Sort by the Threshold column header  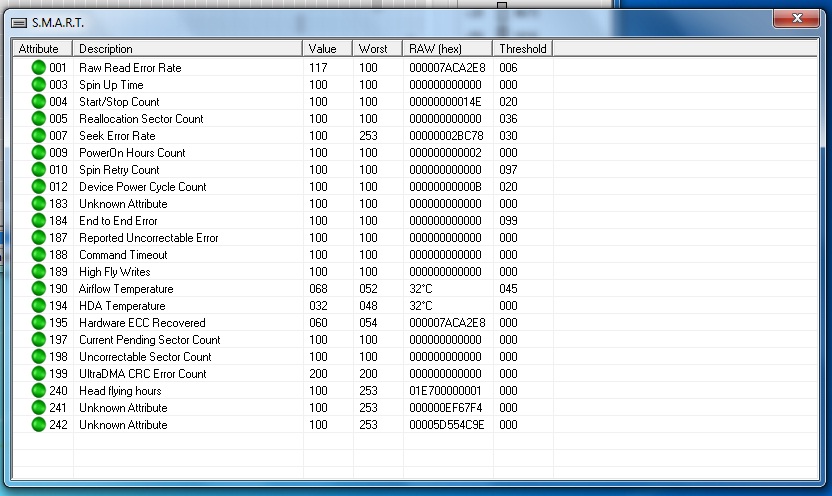(x=523, y=49)
